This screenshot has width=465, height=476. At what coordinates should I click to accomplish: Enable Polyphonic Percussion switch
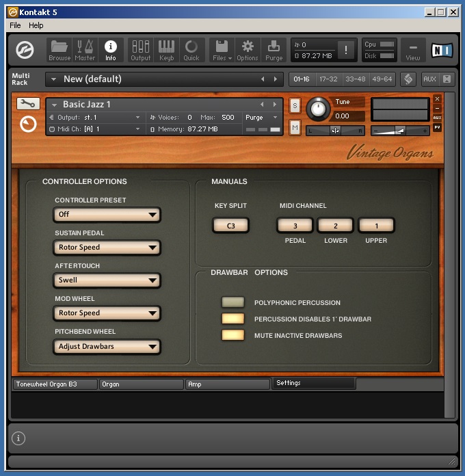click(x=232, y=302)
